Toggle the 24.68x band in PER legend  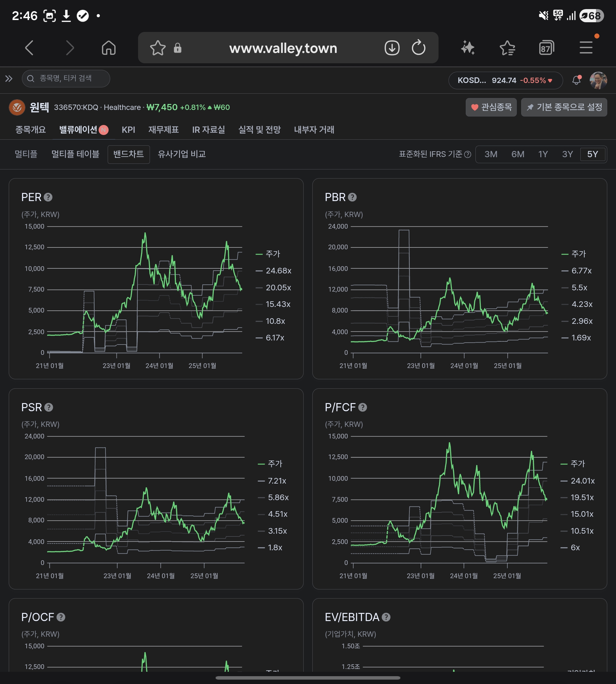click(274, 271)
